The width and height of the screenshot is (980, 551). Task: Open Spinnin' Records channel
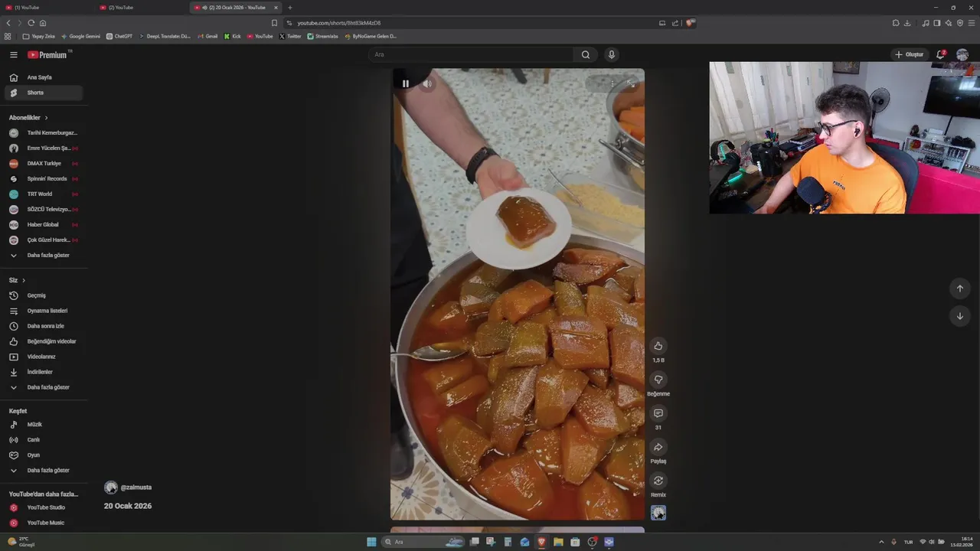pos(44,178)
